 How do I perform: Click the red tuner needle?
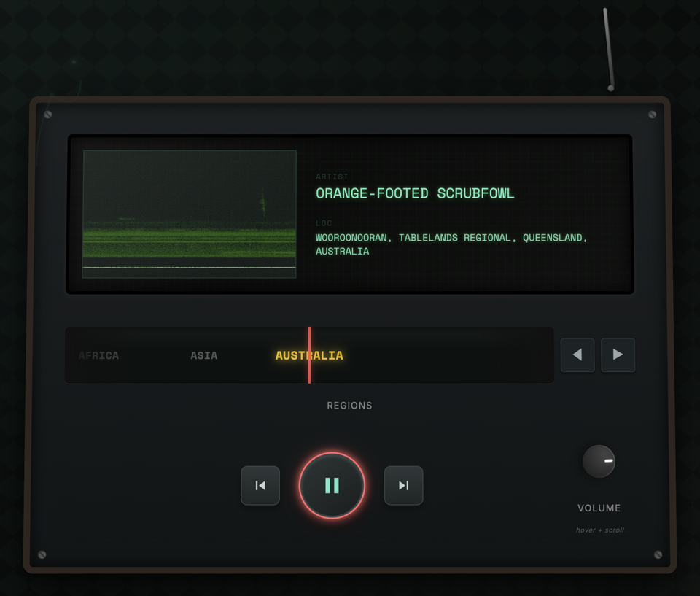click(x=309, y=355)
